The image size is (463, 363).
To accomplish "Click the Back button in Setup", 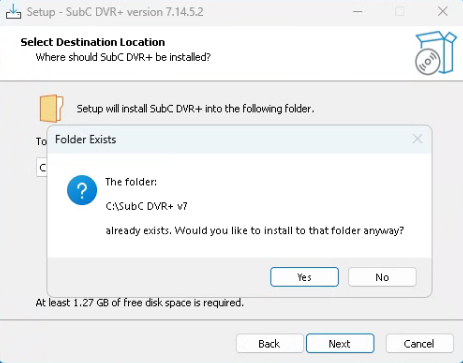I will (x=269, y=343).
